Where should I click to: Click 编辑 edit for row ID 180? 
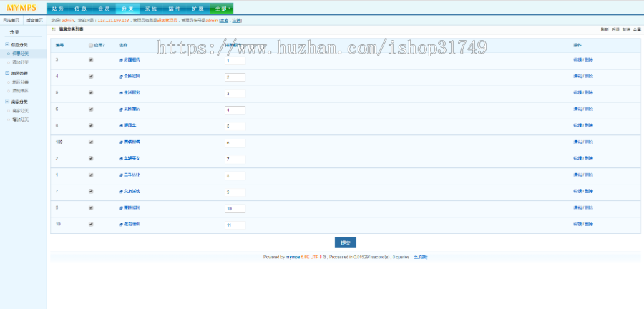click(x=577, y=142)
